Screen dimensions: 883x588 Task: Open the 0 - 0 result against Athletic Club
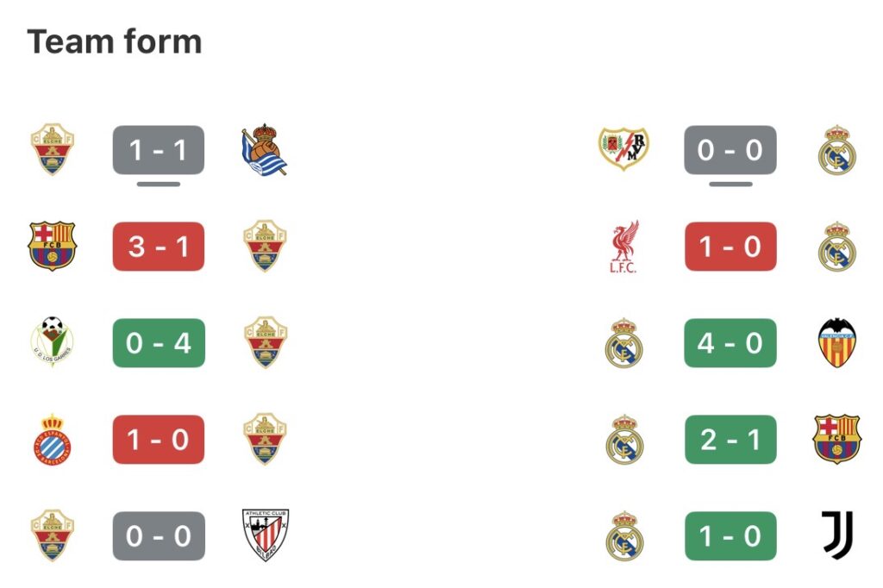point(159,536)
